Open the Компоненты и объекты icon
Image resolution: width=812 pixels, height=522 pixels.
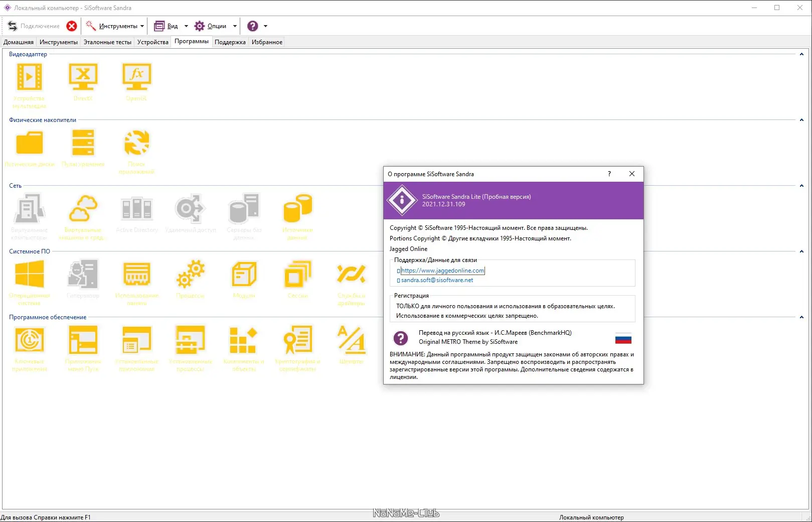(x=244, y=340)
